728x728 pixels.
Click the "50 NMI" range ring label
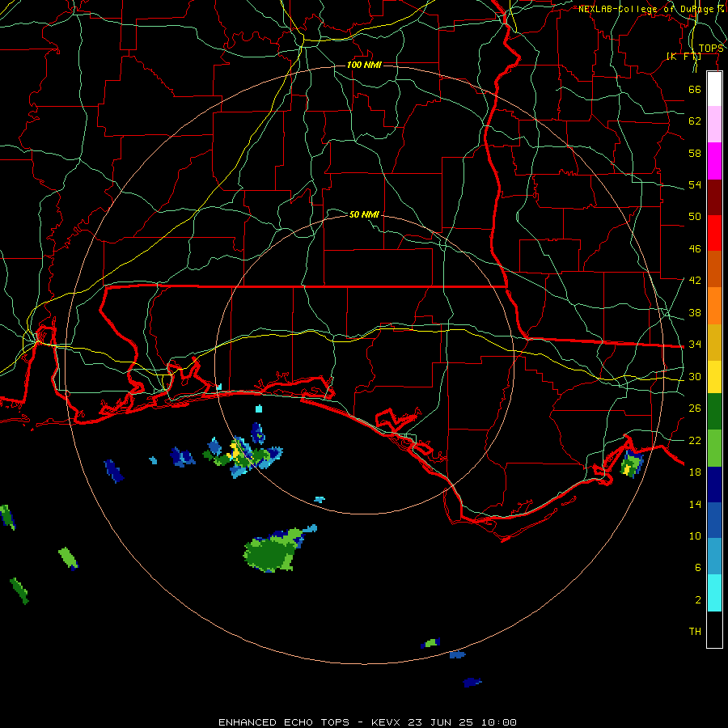pos(364,214)
